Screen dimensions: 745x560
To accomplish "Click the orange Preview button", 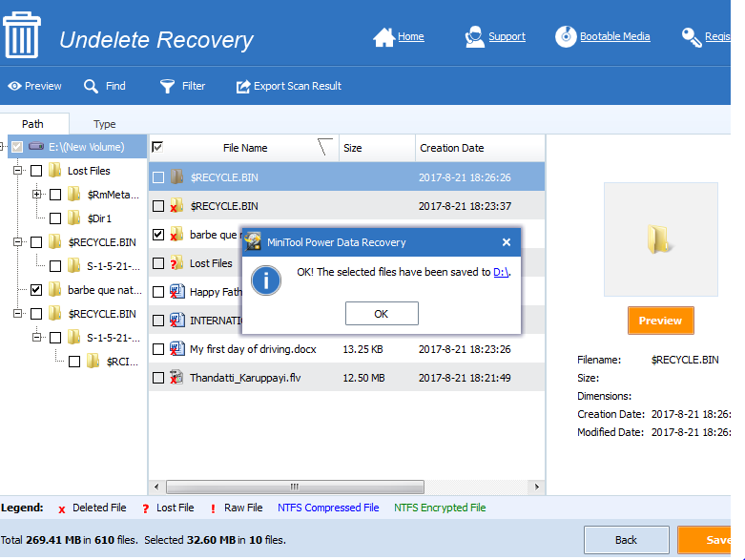I will pos(660,321).
